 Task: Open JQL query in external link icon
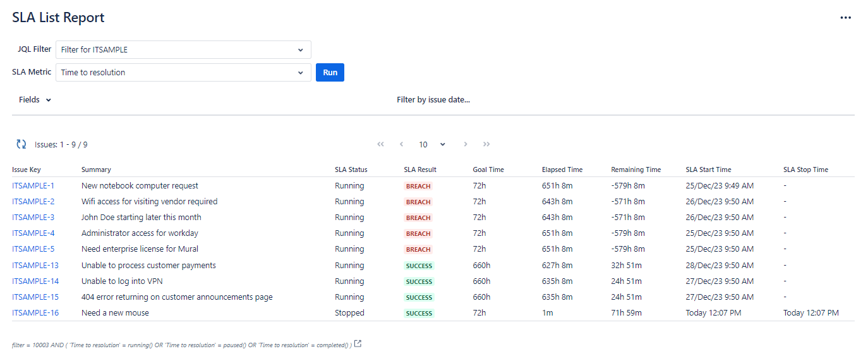tap(358, 344)
